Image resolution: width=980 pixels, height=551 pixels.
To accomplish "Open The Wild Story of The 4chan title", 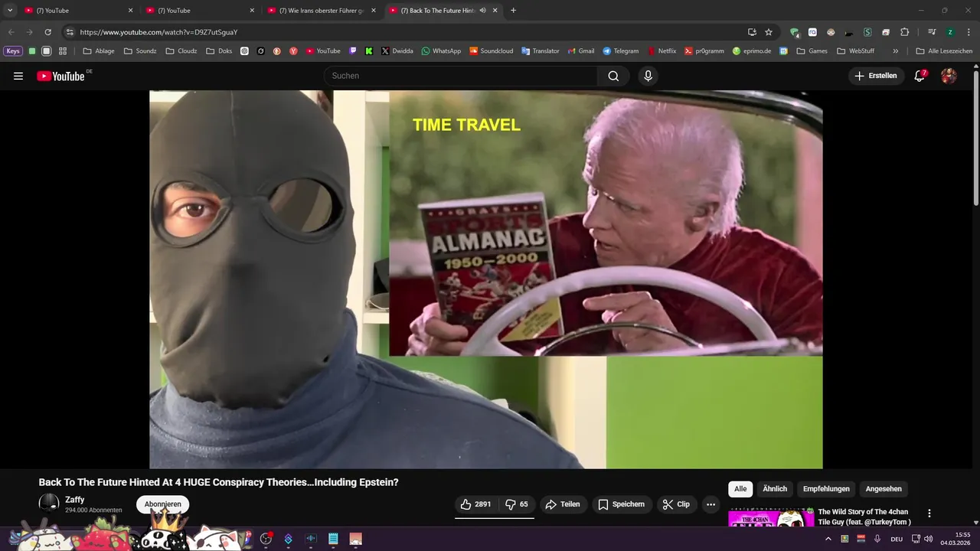I will pyautogui.click(x=864, y=517).
